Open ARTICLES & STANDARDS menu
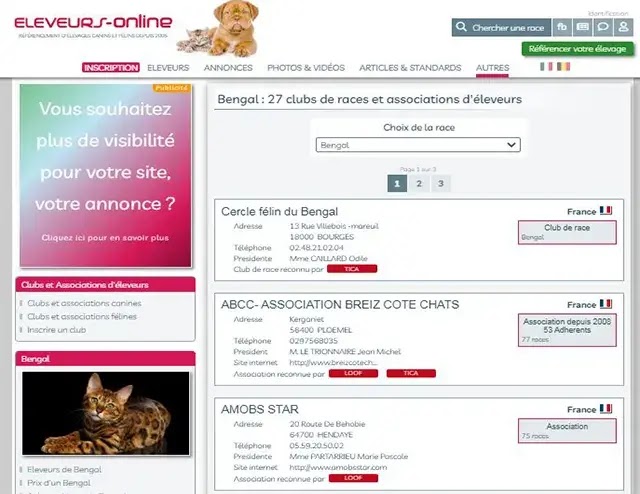Viewport: 640px width, 494px height. click(x=410, y=68)
